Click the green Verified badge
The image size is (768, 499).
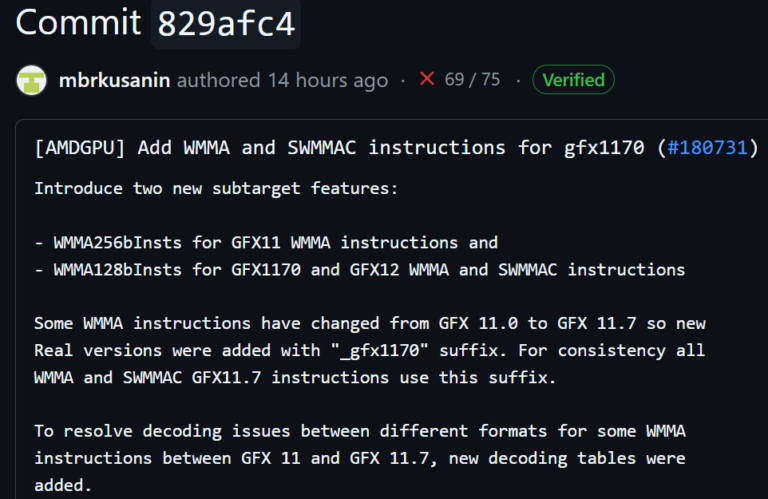tap(573, 80)
